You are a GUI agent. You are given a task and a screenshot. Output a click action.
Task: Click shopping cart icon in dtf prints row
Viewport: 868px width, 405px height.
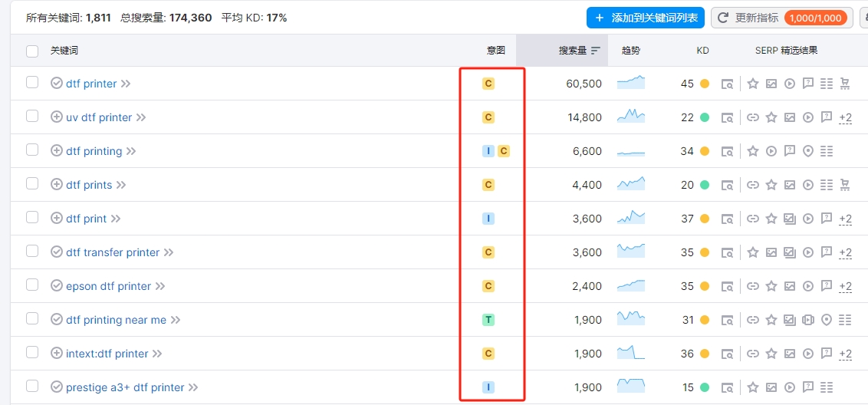(x=845, y=185)
